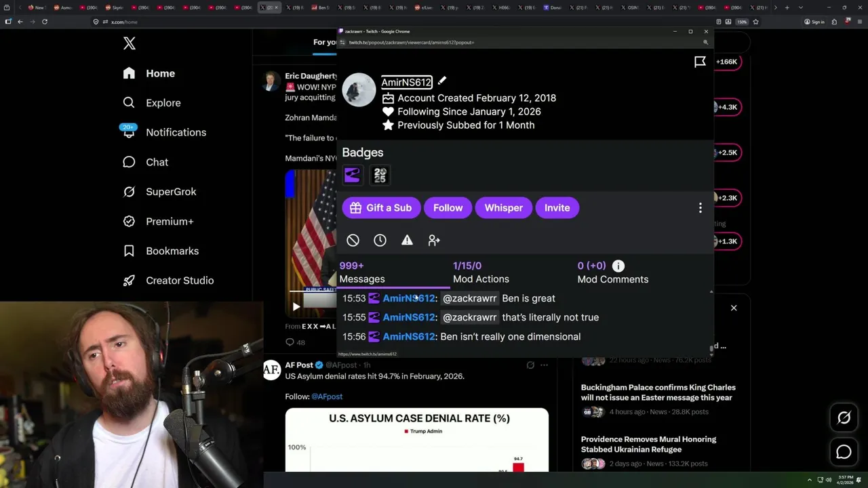Open the floating chat messages button

[844, 452]
